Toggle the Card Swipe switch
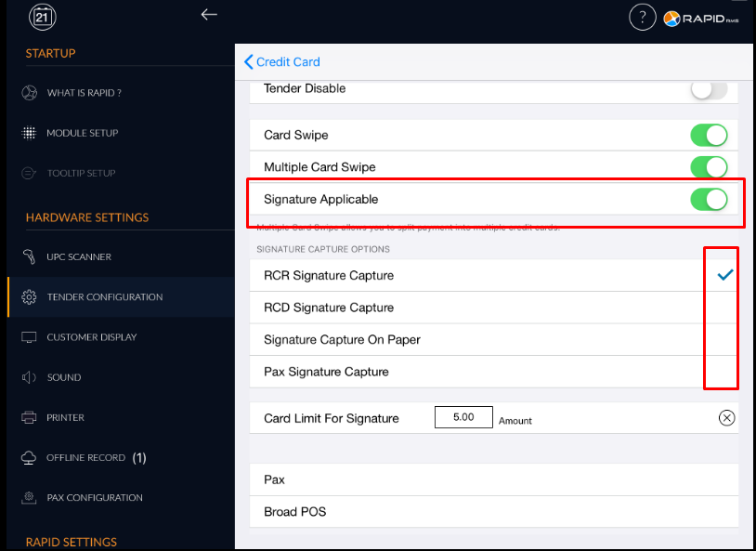Image resolution: width=756 pixels, height=551 pixels. 709,136
